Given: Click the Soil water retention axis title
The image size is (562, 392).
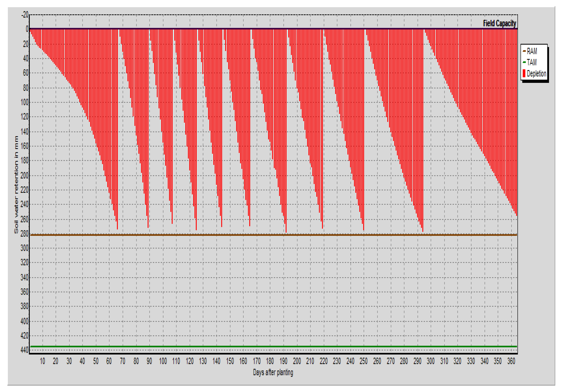Looking at the screenshot, I should (16, 185).
